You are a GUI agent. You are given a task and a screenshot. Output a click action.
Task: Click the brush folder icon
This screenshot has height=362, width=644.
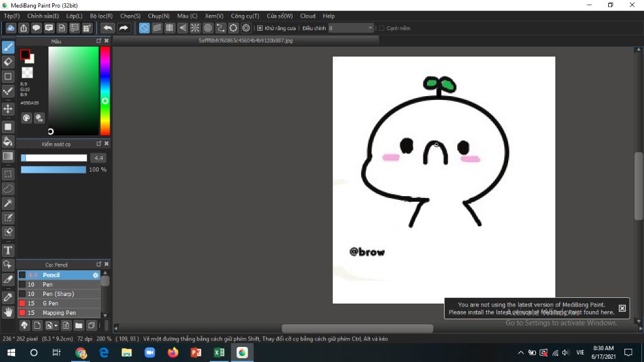coord(79,326)
